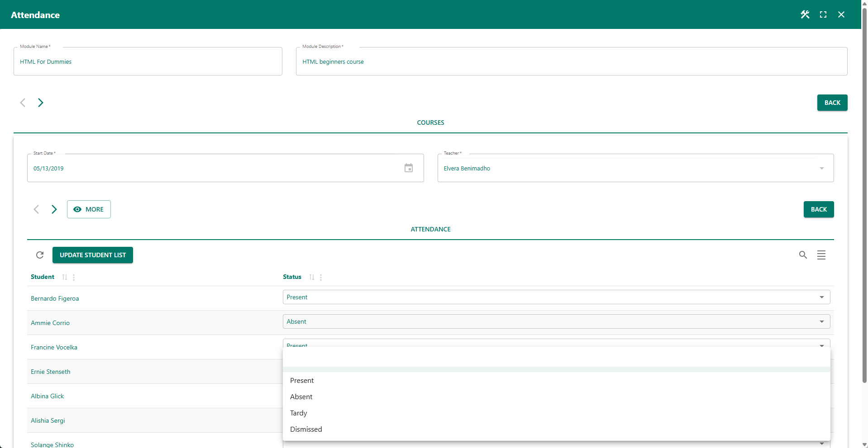The width and height of the screenshot is (868, 448).
Task: Sort by the Student column
Action: click(65, 277)
